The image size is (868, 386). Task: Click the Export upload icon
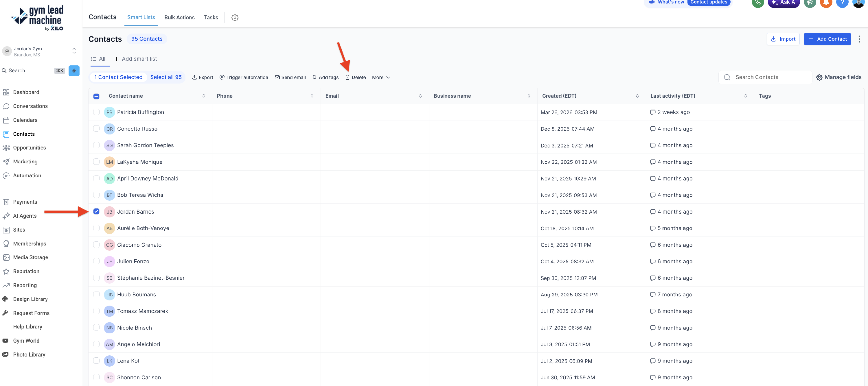(x=194, y=77)
